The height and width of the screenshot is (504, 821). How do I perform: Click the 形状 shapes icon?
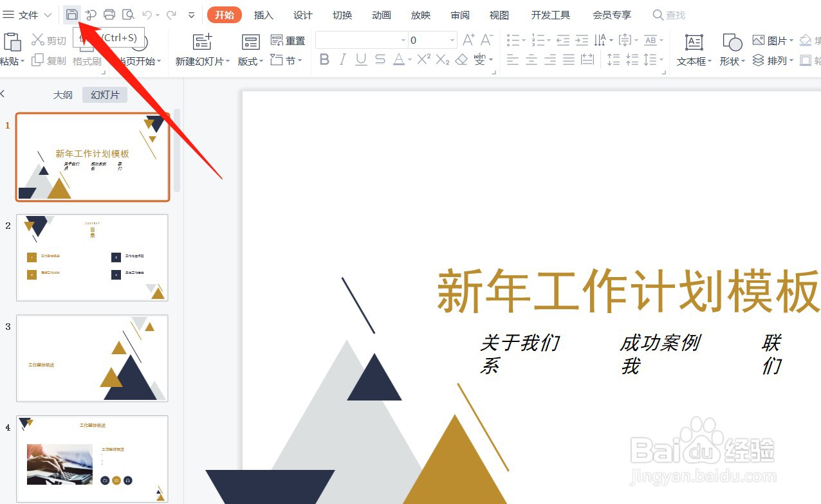coord(732,42)
